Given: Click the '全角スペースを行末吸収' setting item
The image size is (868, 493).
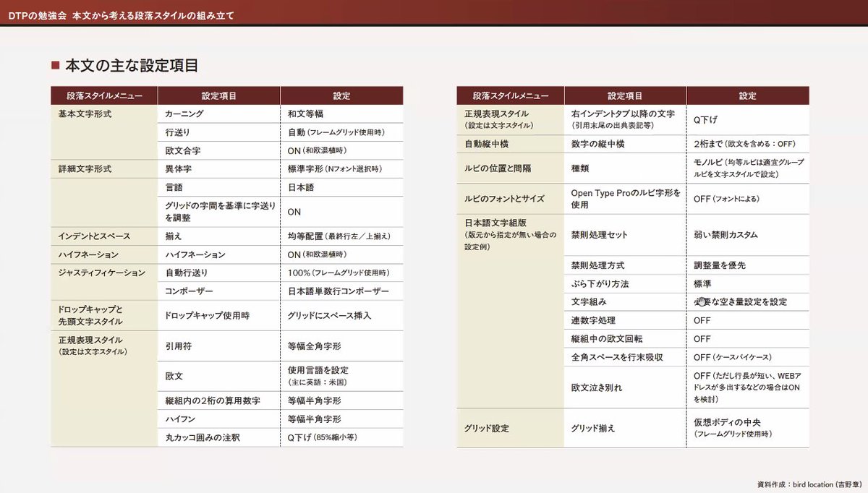Looking at the screenshot, I should pyautogui.click(x=618, y=357).
